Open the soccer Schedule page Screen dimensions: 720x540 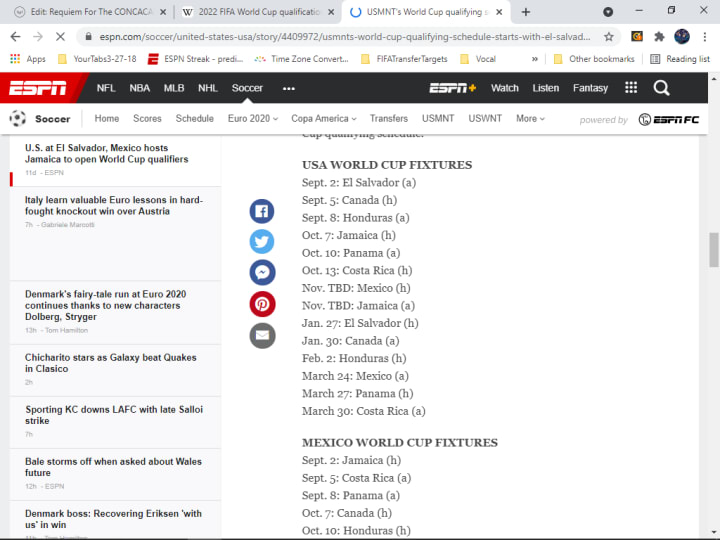(x=195, y=118)
